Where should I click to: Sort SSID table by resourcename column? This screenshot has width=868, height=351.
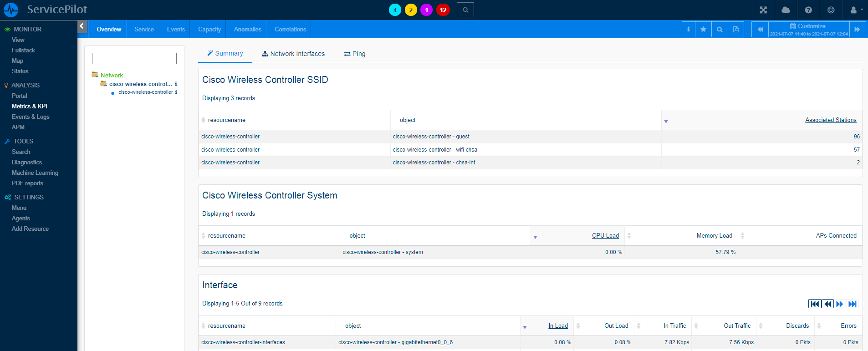point(226,120)
